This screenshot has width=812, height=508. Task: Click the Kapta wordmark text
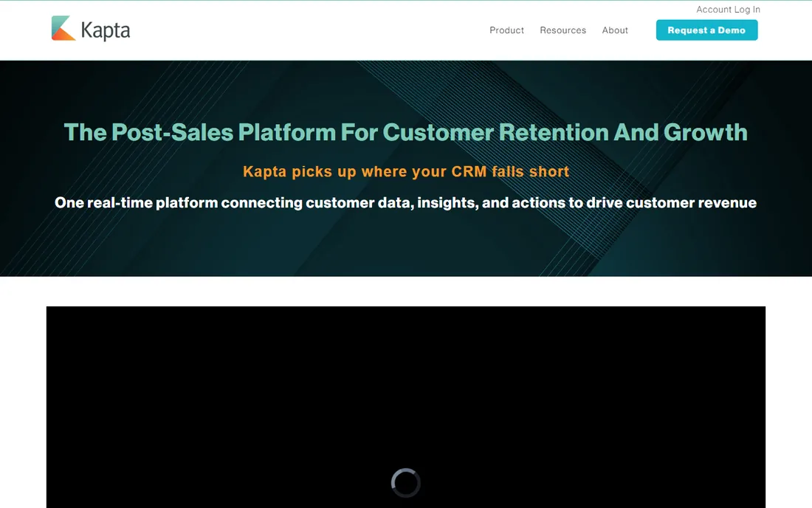pyautogui.click(x=106, y=30)
